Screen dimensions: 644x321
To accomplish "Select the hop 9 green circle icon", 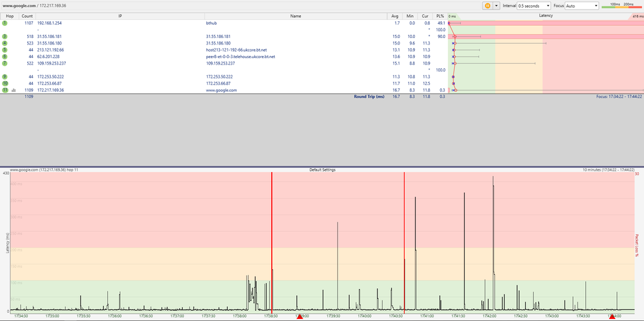I will [5, 77].
